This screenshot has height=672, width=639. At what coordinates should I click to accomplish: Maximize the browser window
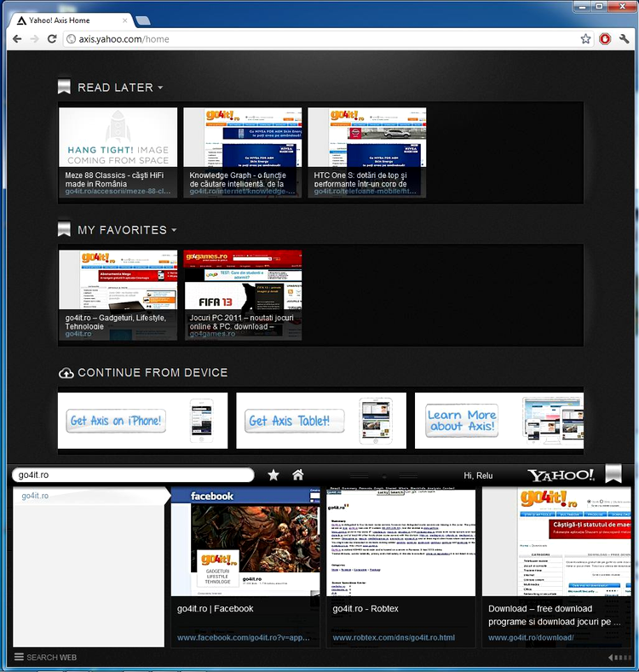tap(599, 7)
